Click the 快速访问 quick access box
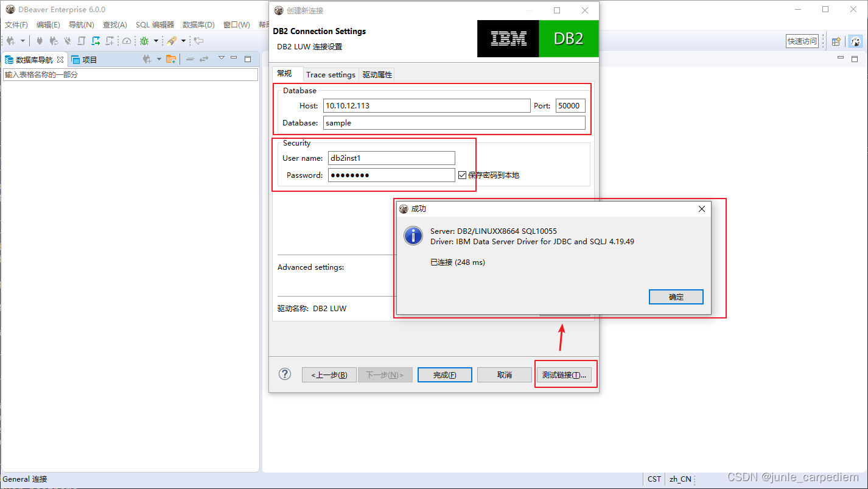868x489 pixels. point(802,41)
